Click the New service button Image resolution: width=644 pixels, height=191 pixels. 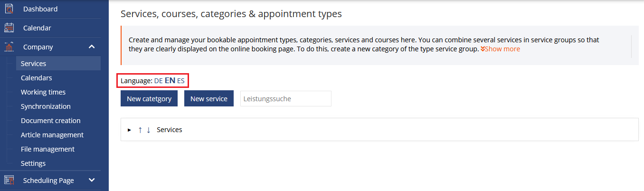pyautogui.click(x=209, y=98)
